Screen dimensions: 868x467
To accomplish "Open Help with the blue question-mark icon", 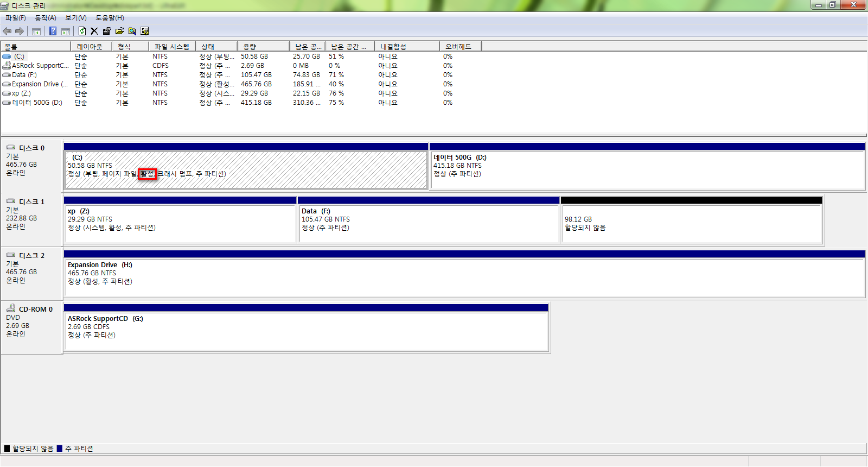I will tap(53, 31).
